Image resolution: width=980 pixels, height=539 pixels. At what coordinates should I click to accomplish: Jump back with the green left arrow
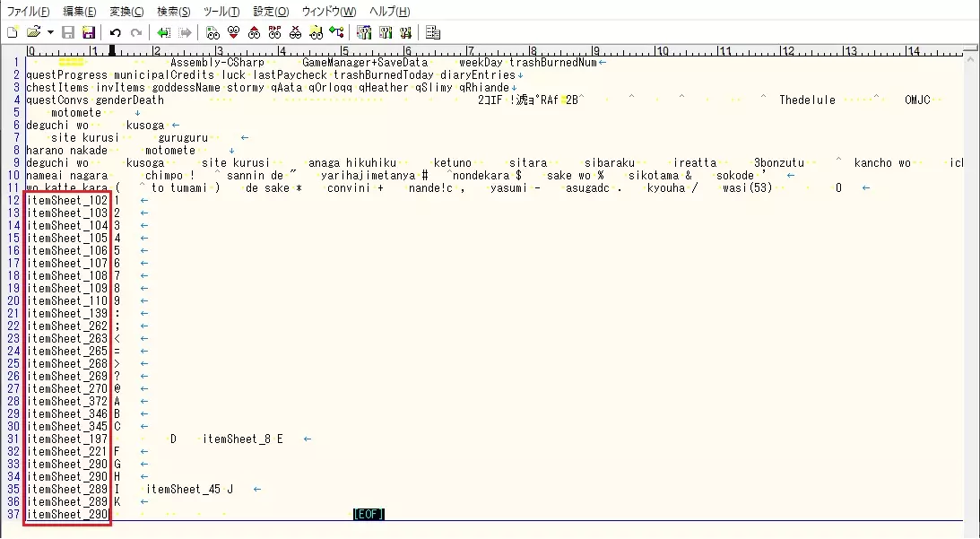tap(164, 32)
